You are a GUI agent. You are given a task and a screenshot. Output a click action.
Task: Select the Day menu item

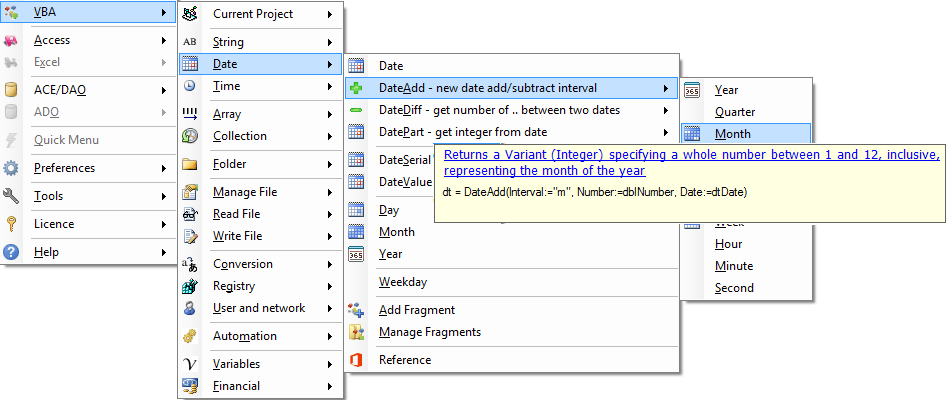[x=389, y=210]
